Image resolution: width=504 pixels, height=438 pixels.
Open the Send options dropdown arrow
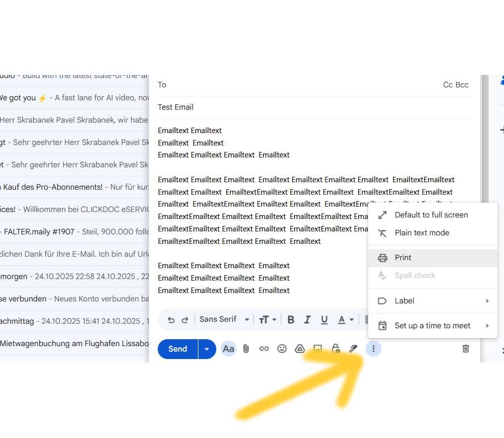point(207,349)
